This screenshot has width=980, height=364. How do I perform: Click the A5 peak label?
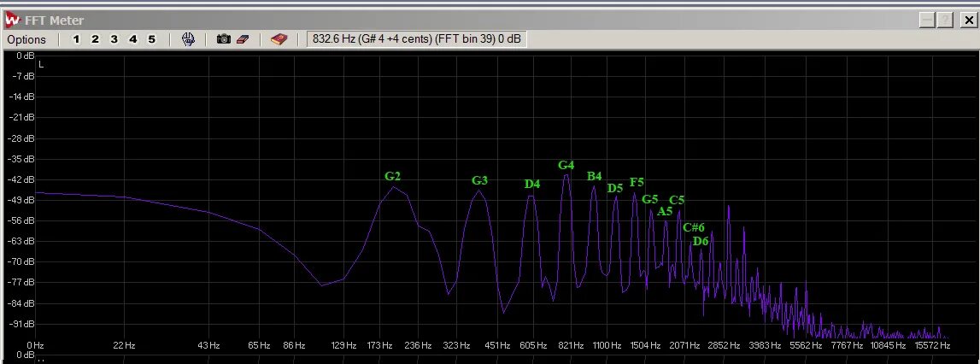coord(665,211)
